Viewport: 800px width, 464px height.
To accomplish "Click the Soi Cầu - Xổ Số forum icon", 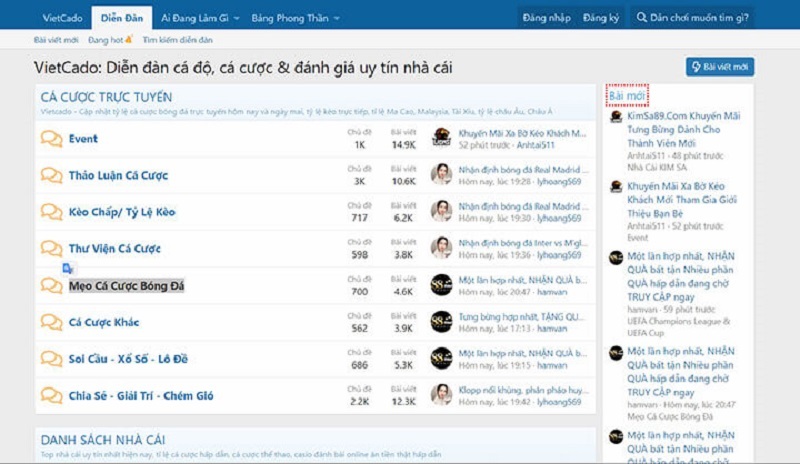I will click(52, 359).
